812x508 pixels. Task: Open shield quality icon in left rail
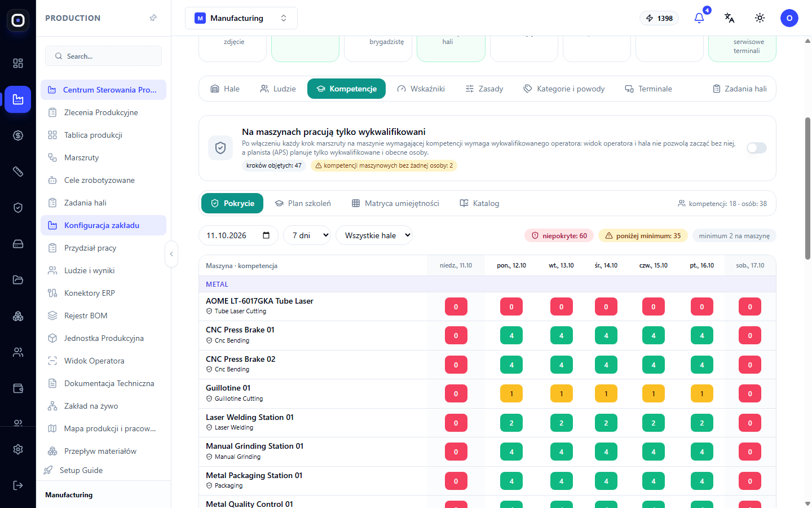(18, 208)
